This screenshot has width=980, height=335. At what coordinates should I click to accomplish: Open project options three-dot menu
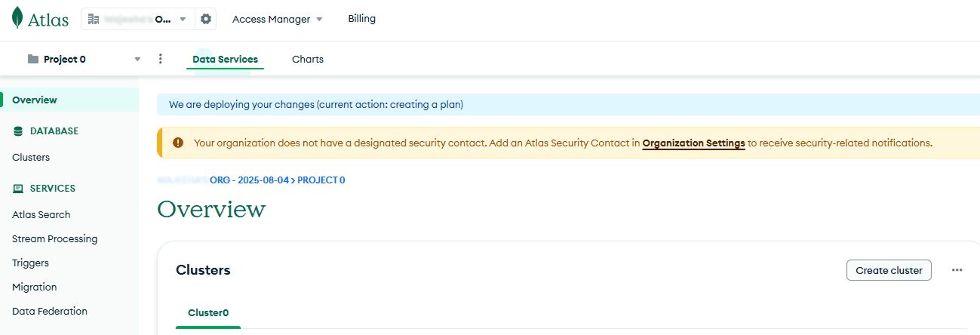(x=160, y=59)
